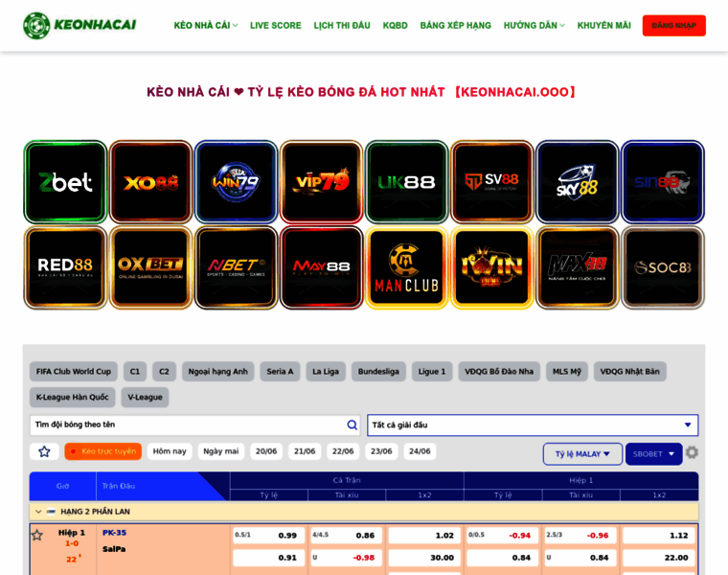Select Hôm nay date filter

click(x=170, y=451)
